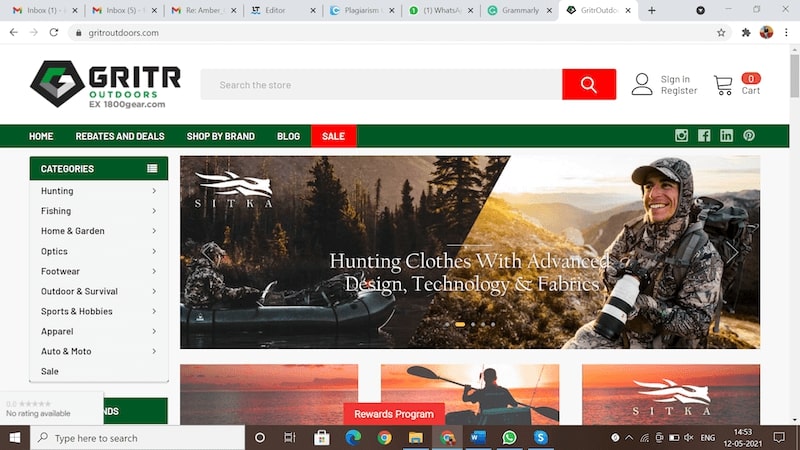
Task: Click the GRITR Outdoors logo
Action: point(106,84)
